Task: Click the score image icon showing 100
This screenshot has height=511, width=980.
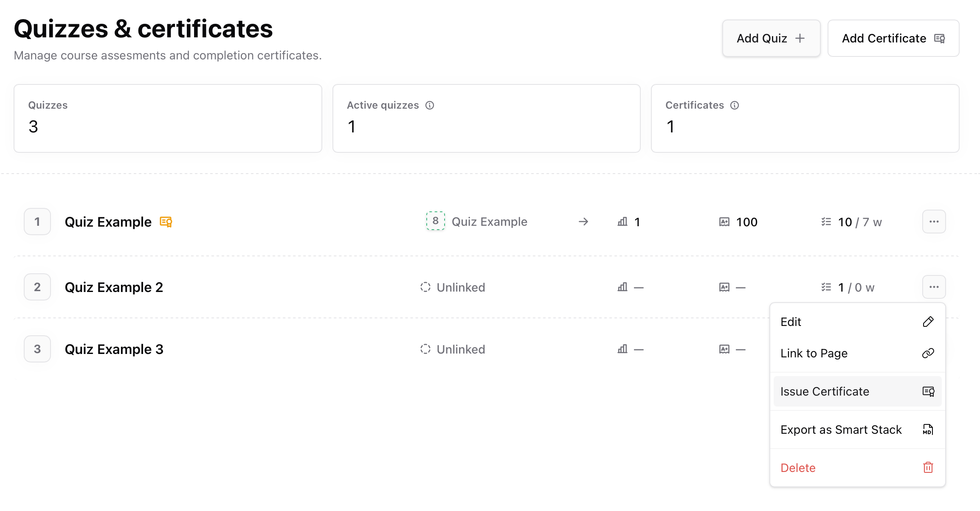Action: [724, 222]
